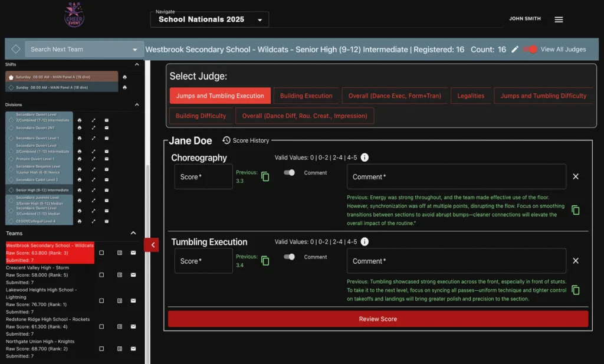The image size is (604, 364).
Task: Collapse the Teams section
Action: click(x=133, y=234)
